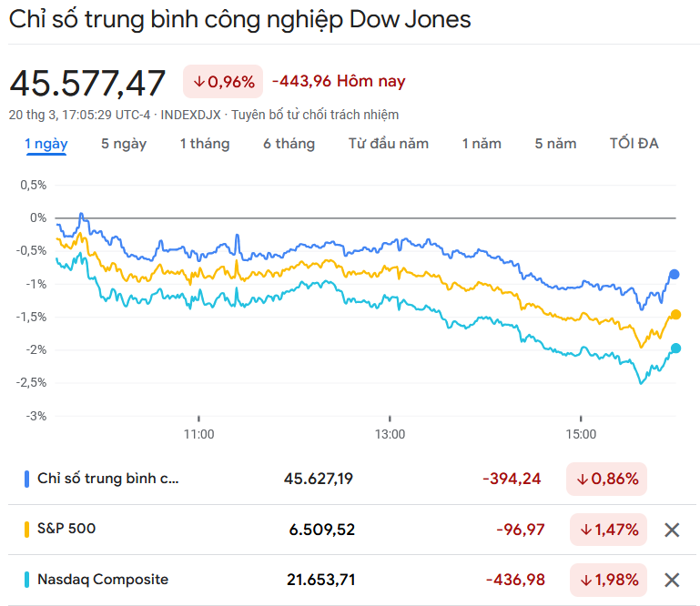Open the Nasdaq Composite row name
The width and height of the screenshot is (700, 606).
103,580
